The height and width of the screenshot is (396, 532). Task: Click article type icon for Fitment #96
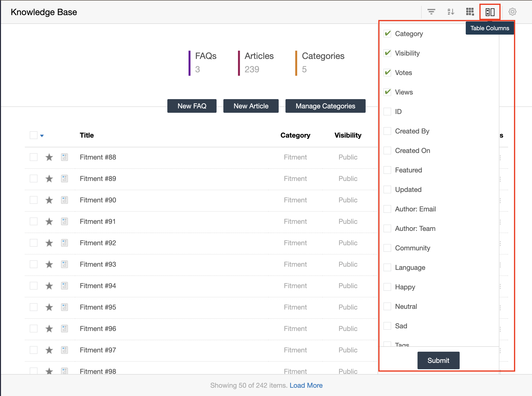(x=64, y=329)
